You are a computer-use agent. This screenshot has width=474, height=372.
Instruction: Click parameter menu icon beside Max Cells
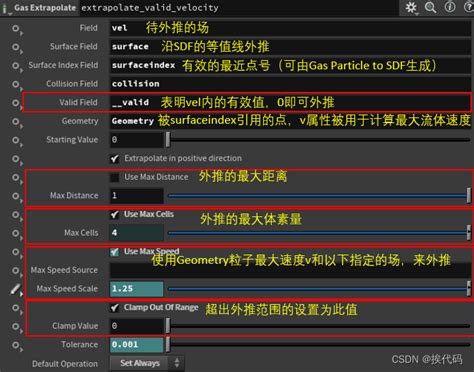pyautogui.click(x=16, y=234)
